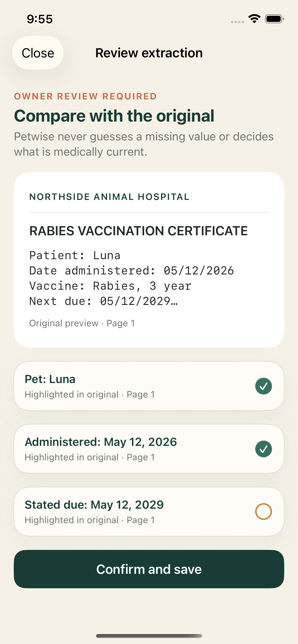The image size is (298, 644).
Task: Toggle the Administered May 12, 2026 checkmark
Action: click(x=263, y=449)
